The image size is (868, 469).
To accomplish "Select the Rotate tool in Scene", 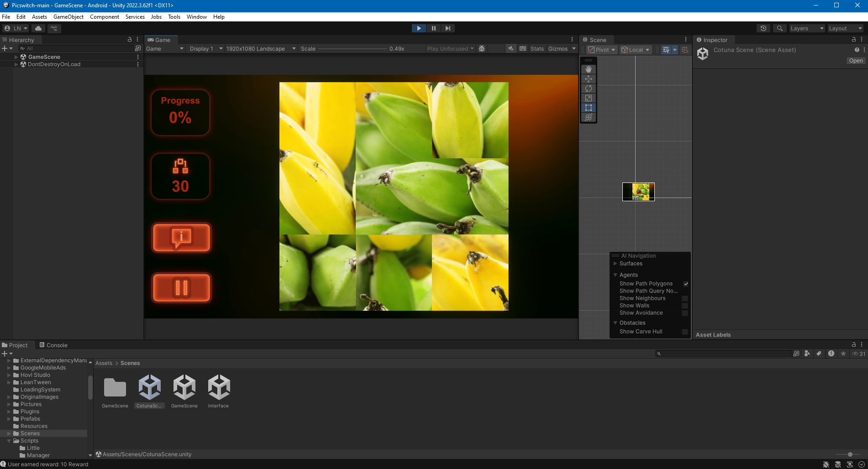I will tap(589, 89).
